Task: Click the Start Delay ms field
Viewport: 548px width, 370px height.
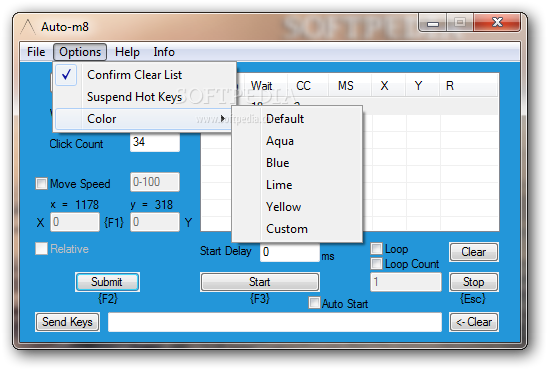Action: click(290, 252)
